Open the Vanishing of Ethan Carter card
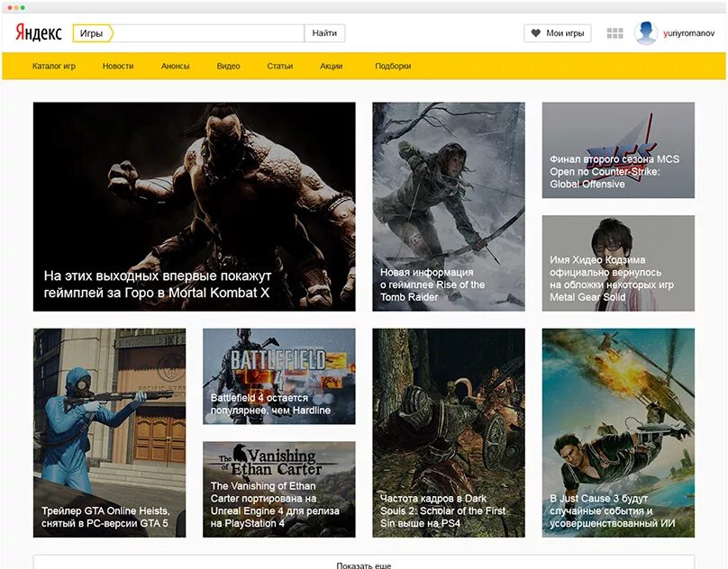 click(x=279, y=489)
